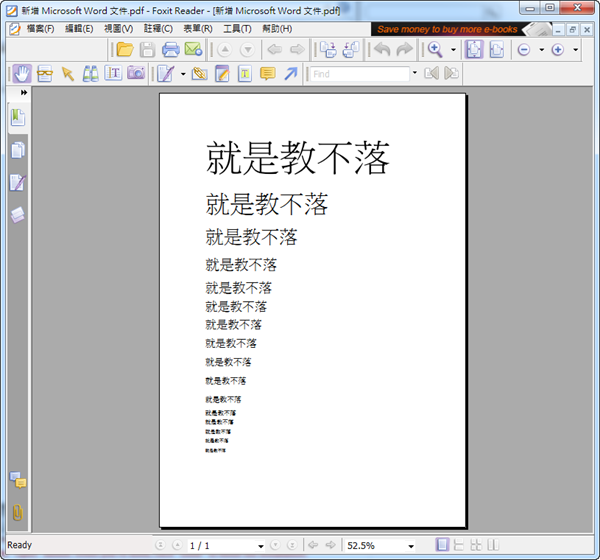Click inside the Find text field
The width and height of the screenshot is (600, 560).
[x=358, y=74]
